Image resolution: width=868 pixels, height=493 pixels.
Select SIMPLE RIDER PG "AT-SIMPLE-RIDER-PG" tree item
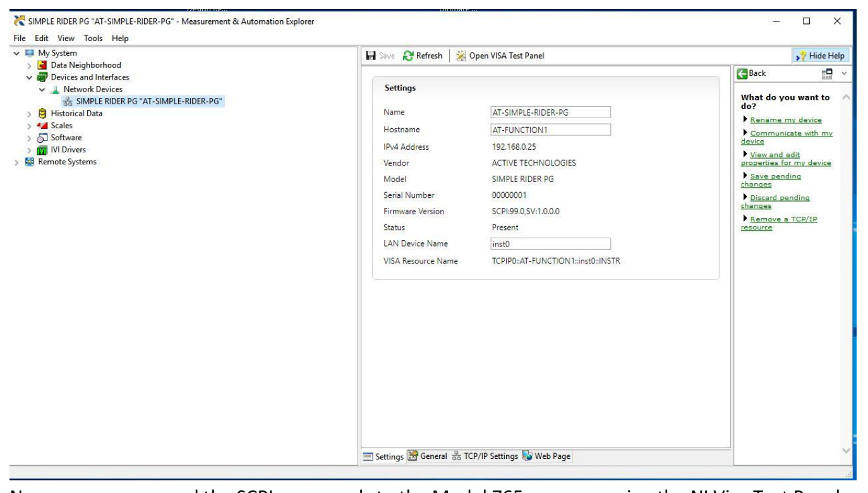point(150,101)
